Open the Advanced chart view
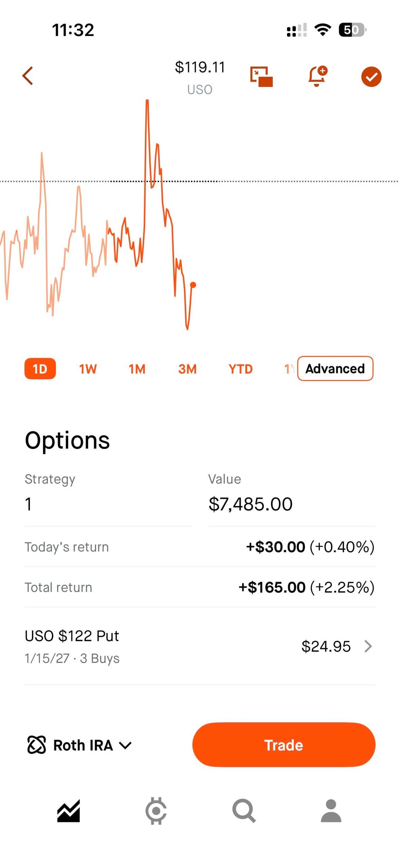This screenshot has height=868, width=400. pyautogui.click(x=335, y=369)
